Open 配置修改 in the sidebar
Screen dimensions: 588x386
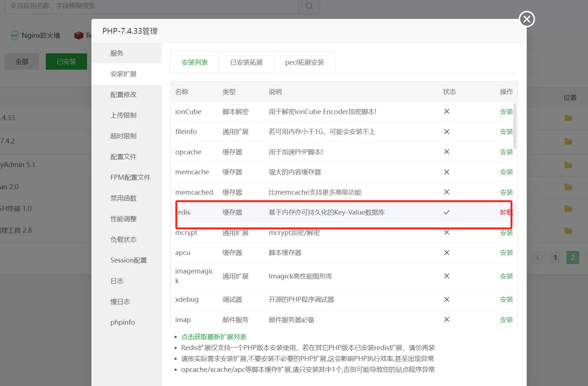point(127,94)
